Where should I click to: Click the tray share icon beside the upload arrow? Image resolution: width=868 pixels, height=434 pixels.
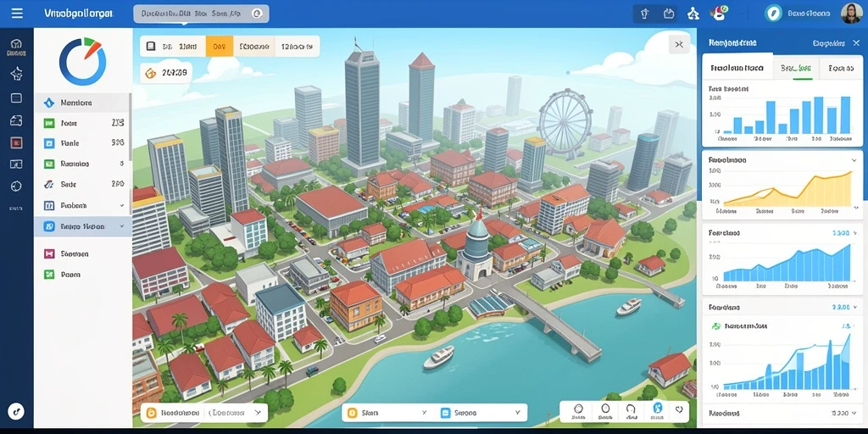pyautogui.click(x=668, y=14)
